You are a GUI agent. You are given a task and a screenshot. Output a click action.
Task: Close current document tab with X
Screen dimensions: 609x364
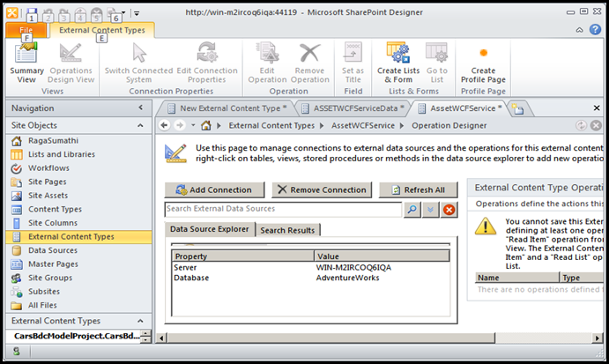click(x=597, y=108)
